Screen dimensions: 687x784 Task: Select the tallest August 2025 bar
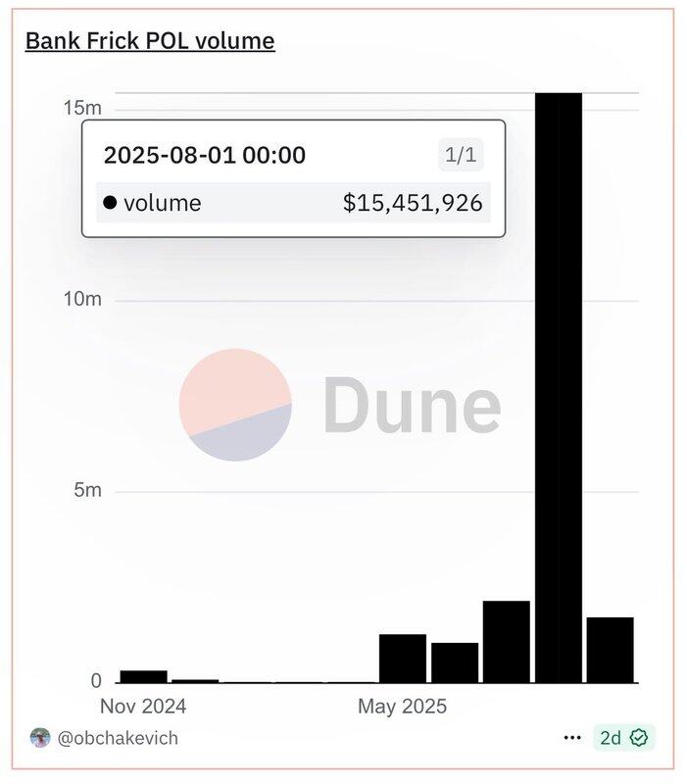tap(559, 387)
